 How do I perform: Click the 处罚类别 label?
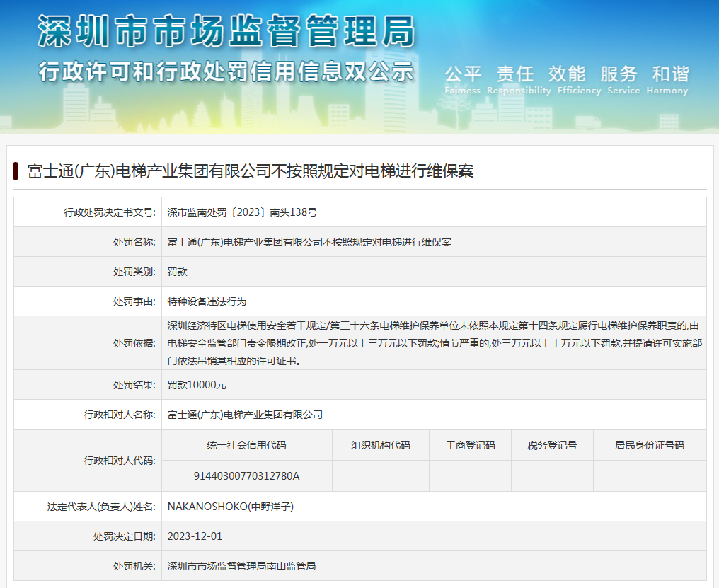pos(134,272)
